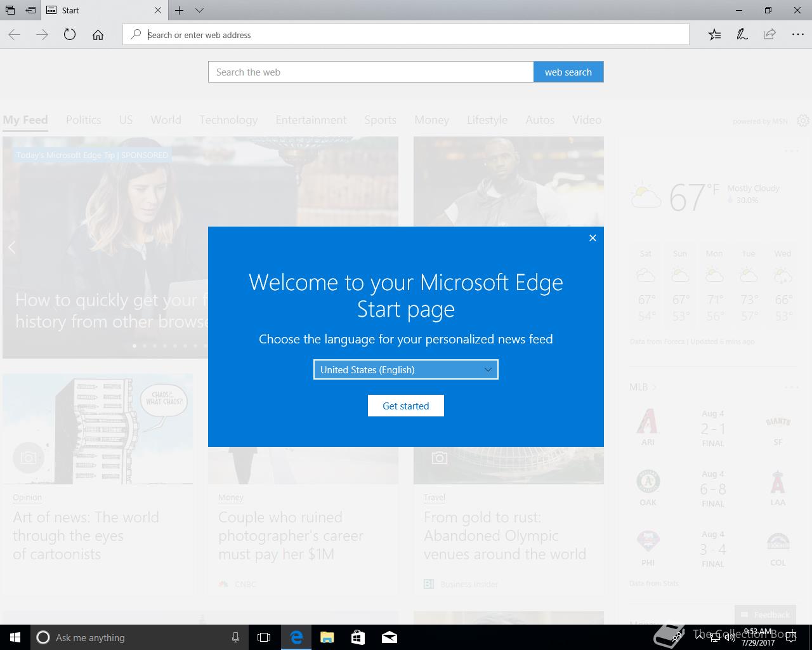
Task: Click the Get started button
Action: click(406, 406)
